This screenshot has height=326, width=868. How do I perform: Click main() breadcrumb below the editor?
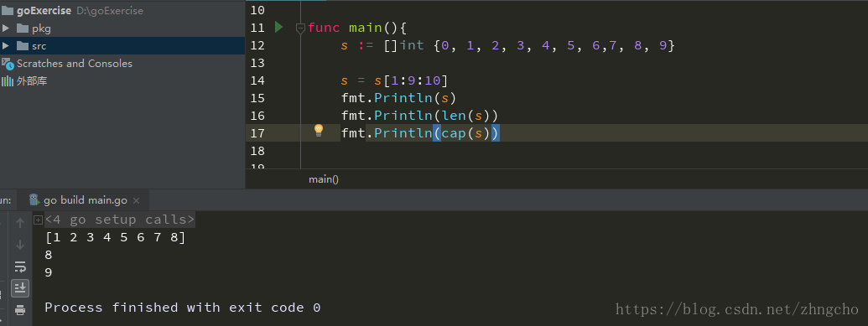point(323,179)
